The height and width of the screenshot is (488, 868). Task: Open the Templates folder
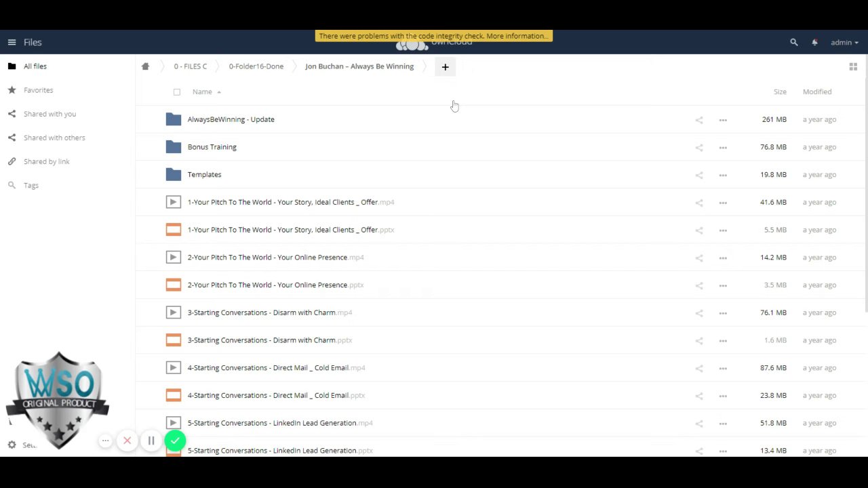pyautogui.click(x=204, y=175)
